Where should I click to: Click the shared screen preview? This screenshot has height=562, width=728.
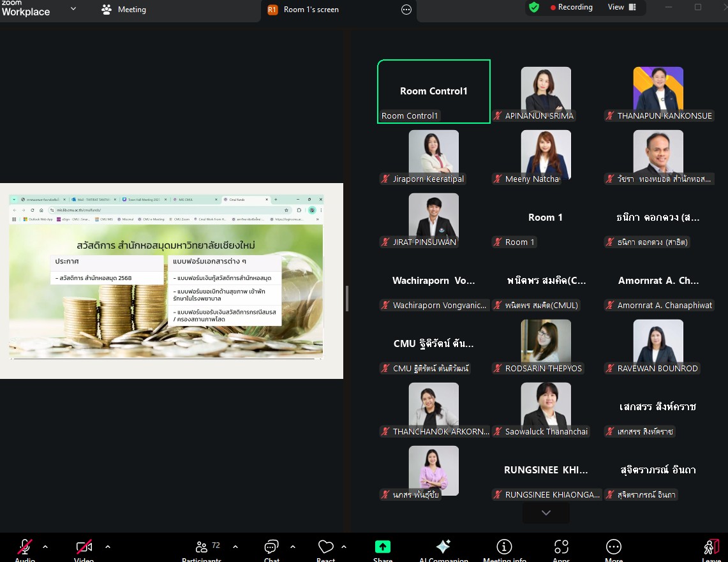[x=172, y=281]
